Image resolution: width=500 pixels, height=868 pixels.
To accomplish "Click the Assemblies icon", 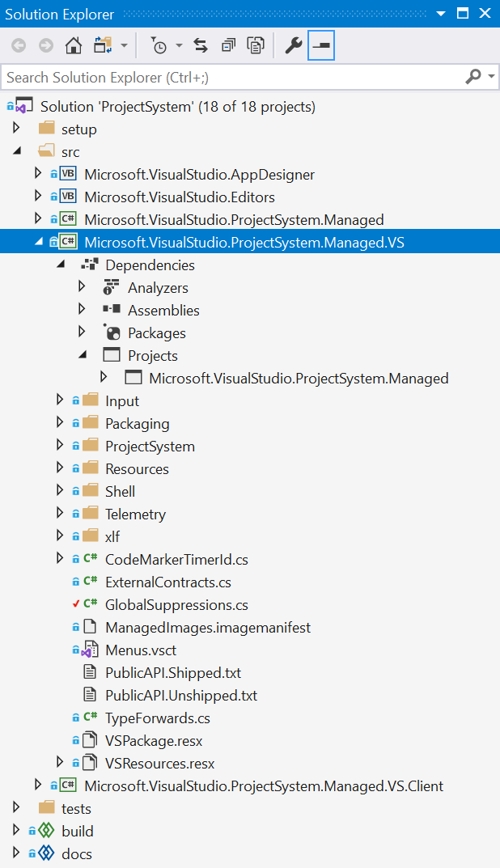I will coord(112,310).
